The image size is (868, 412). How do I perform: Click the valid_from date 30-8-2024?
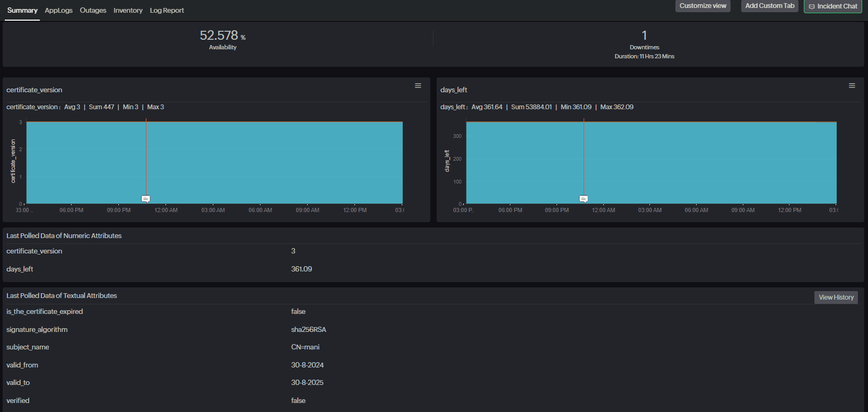click(307, 365)
